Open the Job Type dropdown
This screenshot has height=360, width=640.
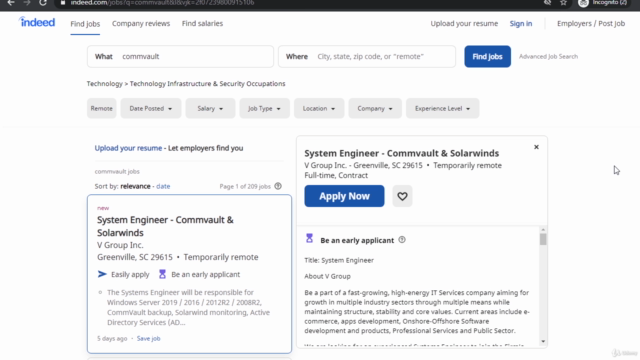[264, 109]
